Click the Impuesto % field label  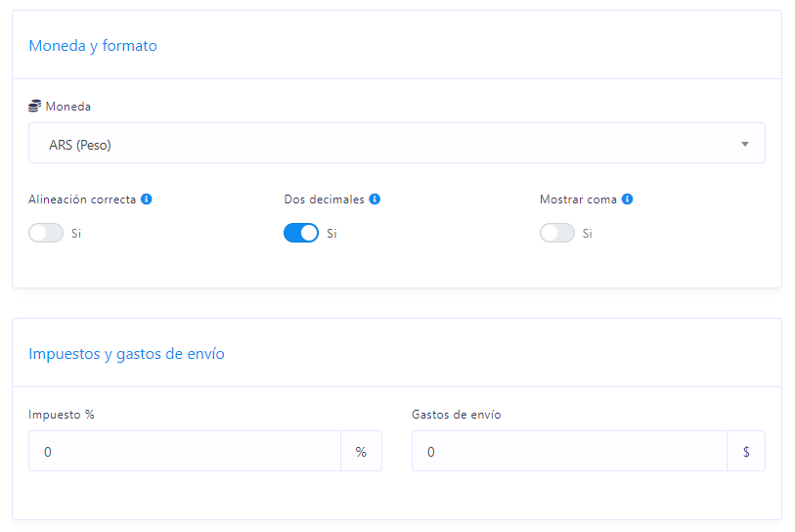pos(62,415)
